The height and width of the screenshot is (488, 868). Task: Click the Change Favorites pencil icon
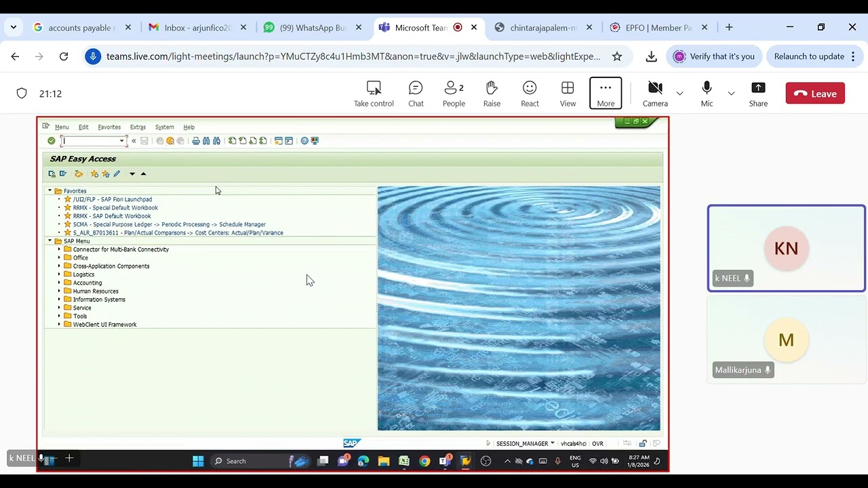(x=117, y=174)
